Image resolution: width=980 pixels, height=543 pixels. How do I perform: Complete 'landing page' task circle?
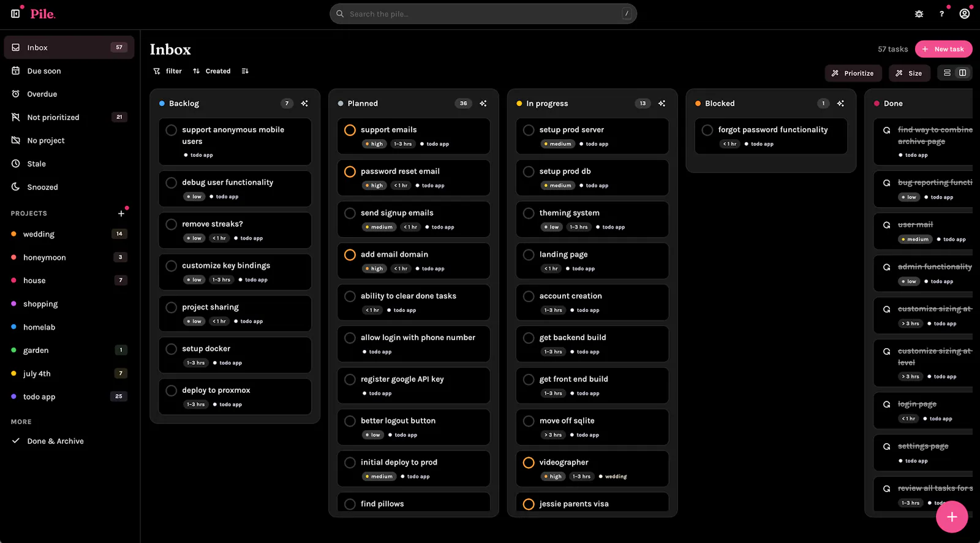click(x=529, y=254)
